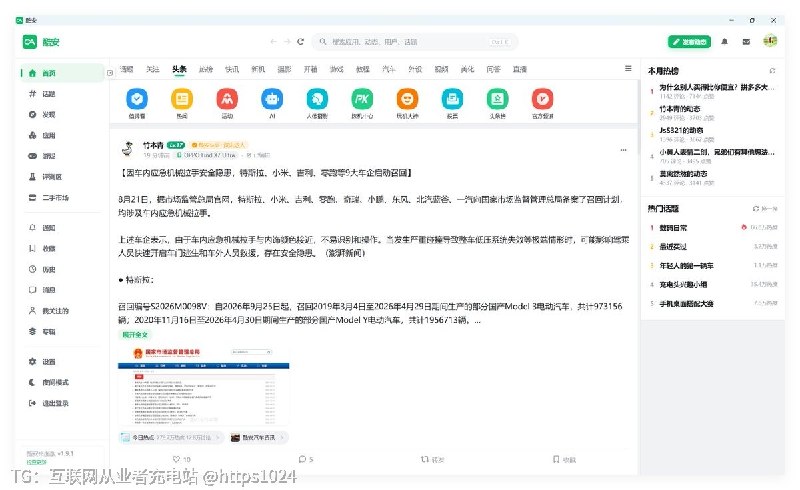Open the 评测区 sidebar item
The width and height of the screenshot is (800, 490).
click(60, 177)
